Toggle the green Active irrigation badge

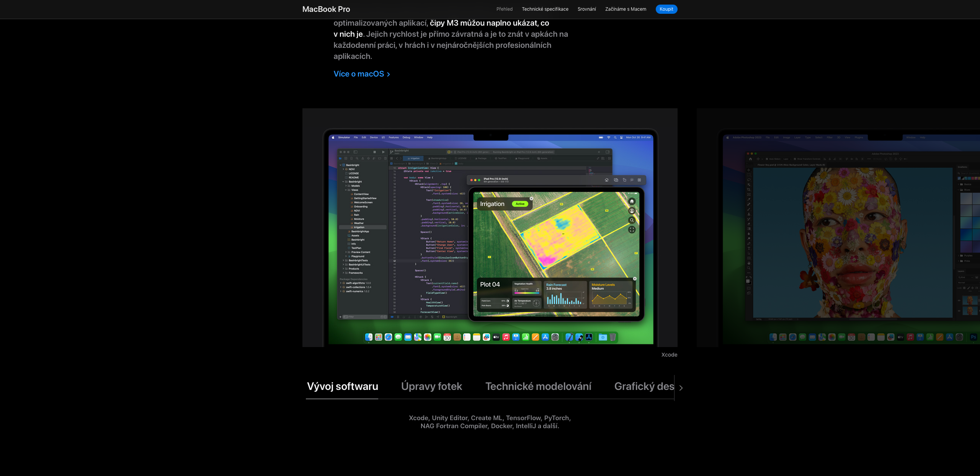(x=520, y=204)
